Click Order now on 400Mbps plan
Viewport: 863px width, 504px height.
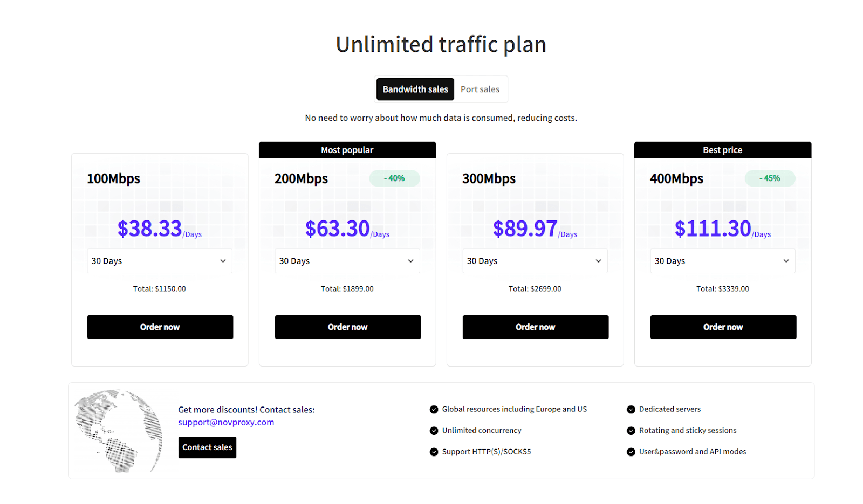723,327
